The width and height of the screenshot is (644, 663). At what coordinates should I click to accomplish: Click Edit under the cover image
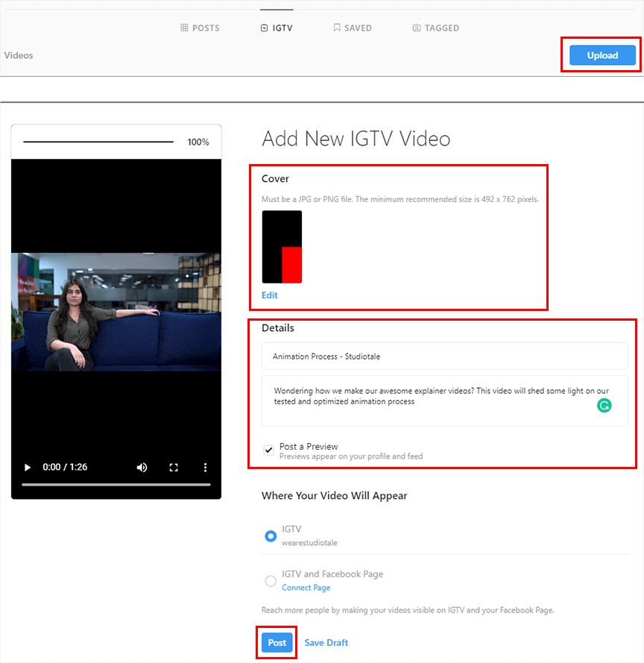(x=270, y=295)
